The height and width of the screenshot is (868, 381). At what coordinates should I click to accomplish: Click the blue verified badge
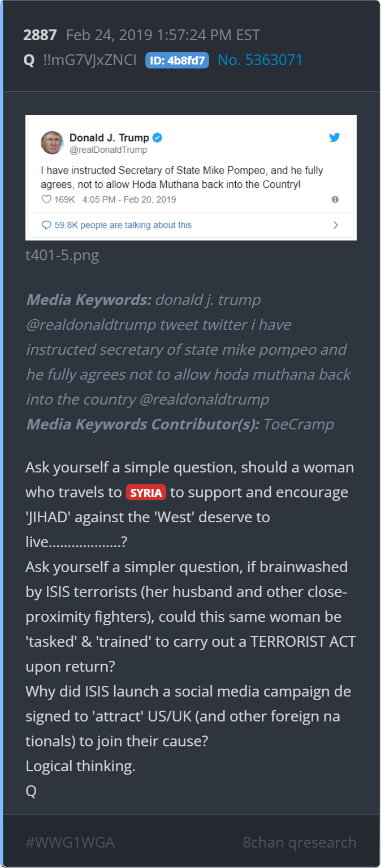pyautogui.click(x=158, y=138)
